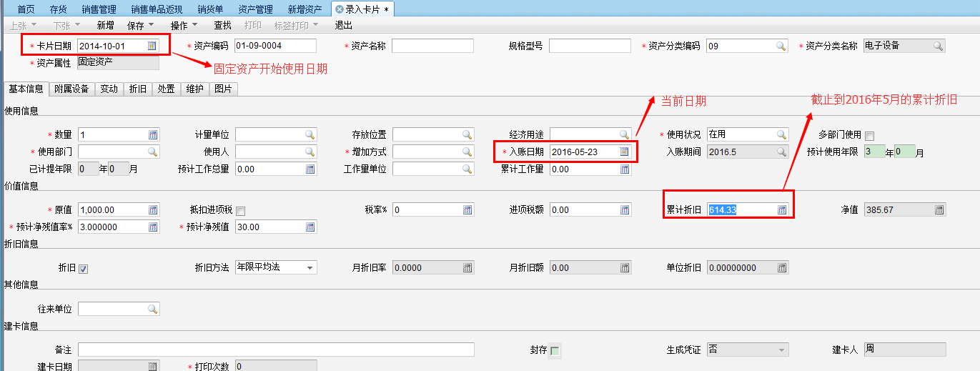Screen dimensions: 980x371
Task: Click the 打印 toolbar button
Action: pyautogui.click(x=253, y=25)
